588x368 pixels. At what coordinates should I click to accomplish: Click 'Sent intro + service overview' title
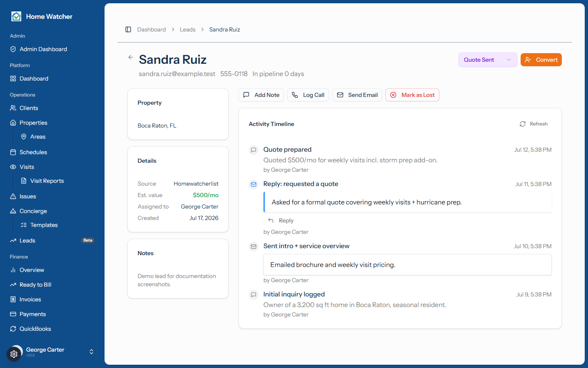(x=306, y=246)
